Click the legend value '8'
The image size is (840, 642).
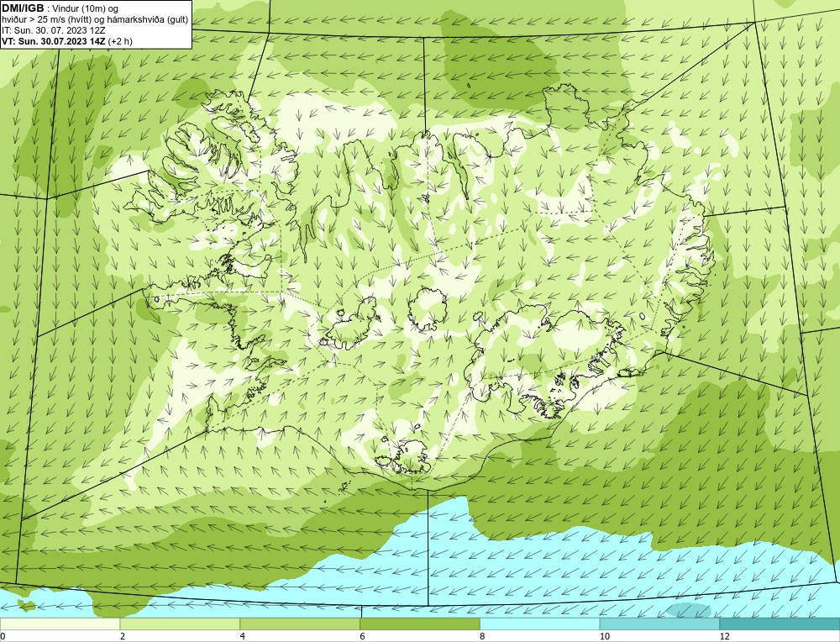(x=483, y=636)
